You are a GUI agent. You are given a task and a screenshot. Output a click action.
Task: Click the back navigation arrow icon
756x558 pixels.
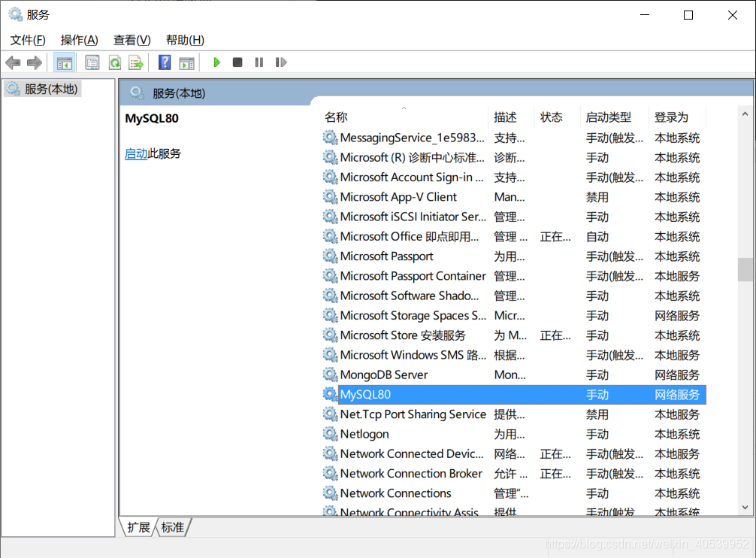[13, 62]
